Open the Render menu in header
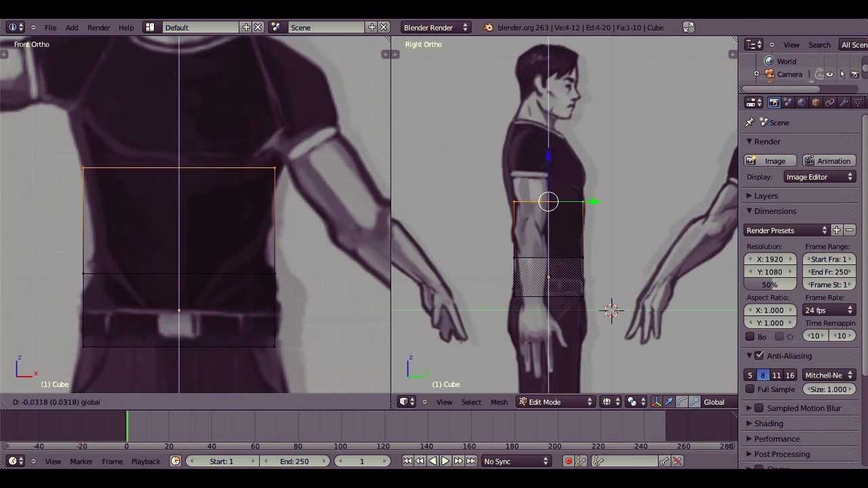This screenshot has width=868, height=488. pos(98,28)
